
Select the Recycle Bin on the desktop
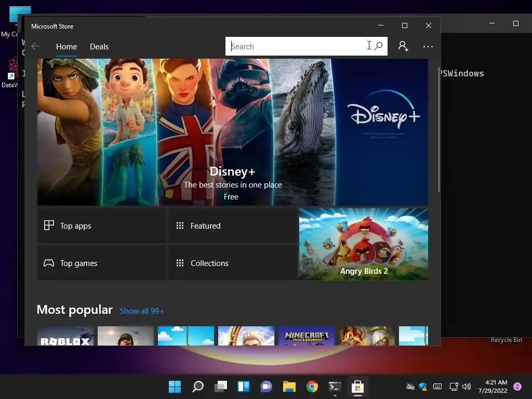tap(506, 340)
